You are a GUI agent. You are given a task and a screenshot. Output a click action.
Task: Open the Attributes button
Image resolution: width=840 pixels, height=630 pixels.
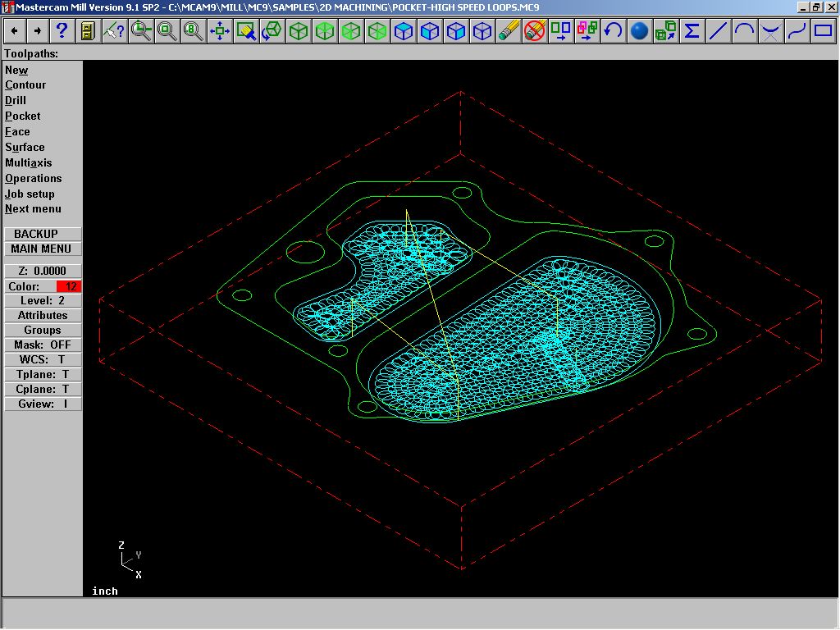(43, 316)
